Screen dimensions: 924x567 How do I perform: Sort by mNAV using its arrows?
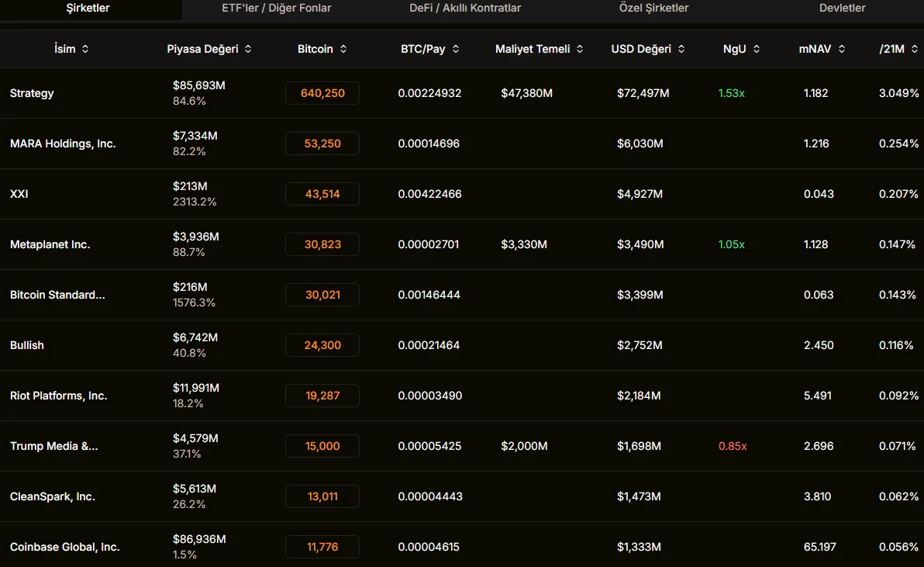click(842, 49)
